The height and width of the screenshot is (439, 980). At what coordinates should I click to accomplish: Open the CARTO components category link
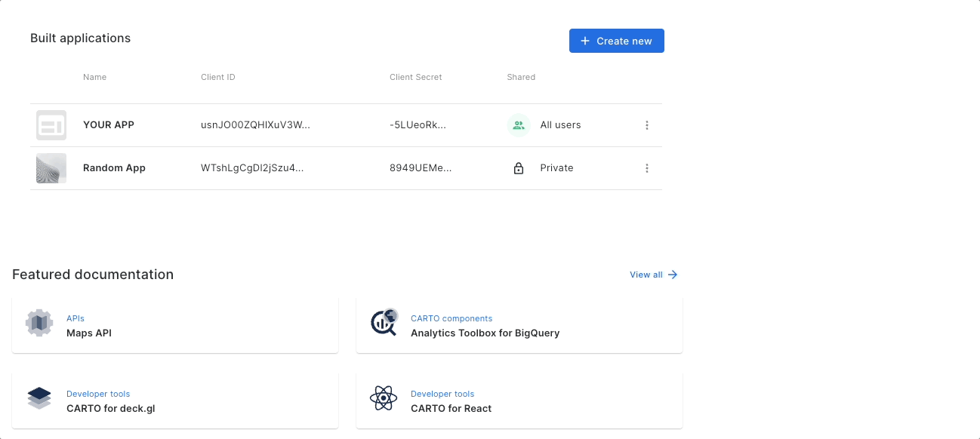tap(451, 318)
